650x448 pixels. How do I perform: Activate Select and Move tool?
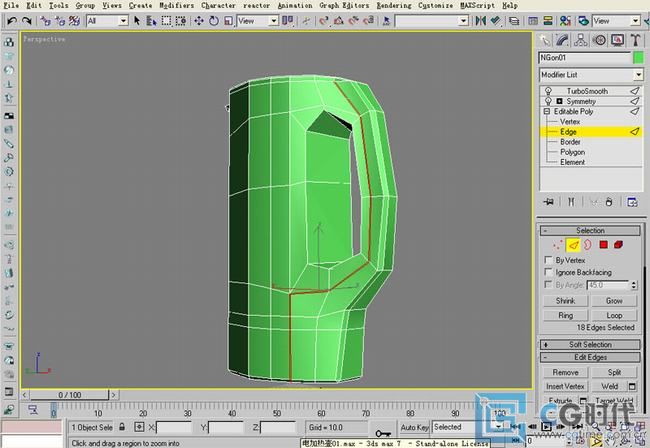click(199, 21)
